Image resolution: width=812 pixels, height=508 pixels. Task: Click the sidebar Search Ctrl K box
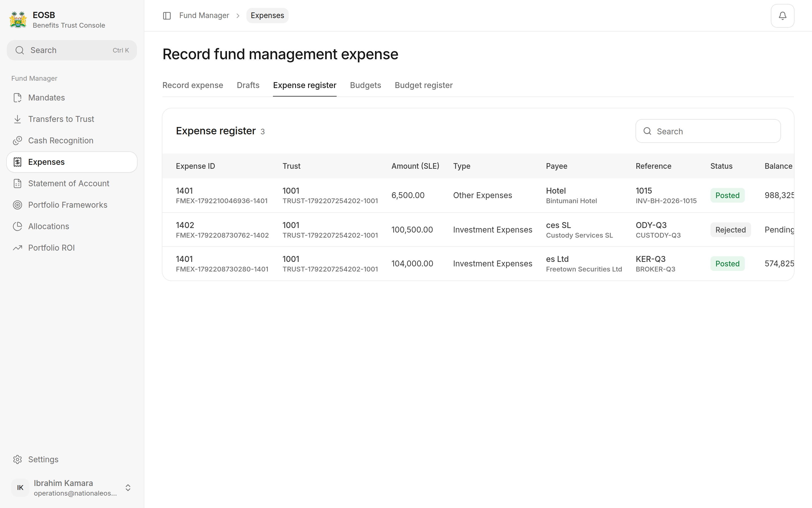[x=72, y=51]
